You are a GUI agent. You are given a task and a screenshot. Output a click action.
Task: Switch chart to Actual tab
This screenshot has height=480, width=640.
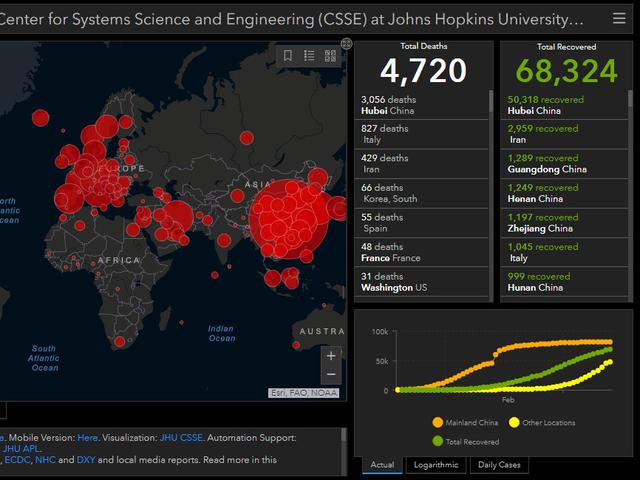[382, 465]
